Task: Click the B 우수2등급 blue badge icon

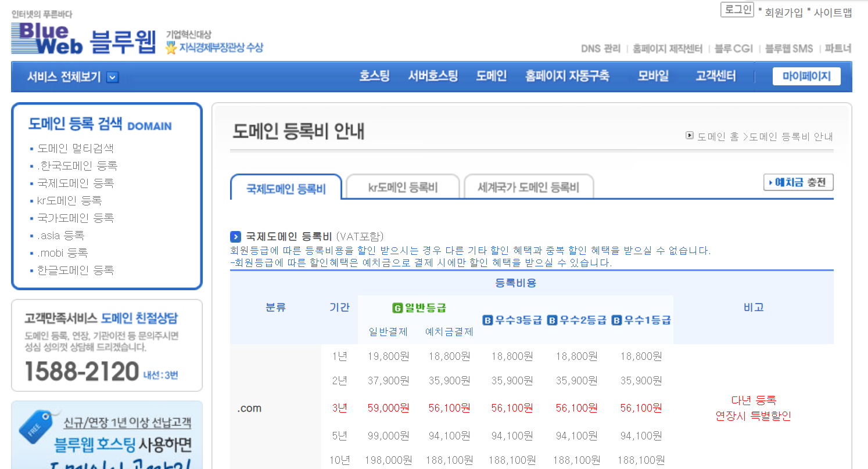Action: [x=551, y=320]
